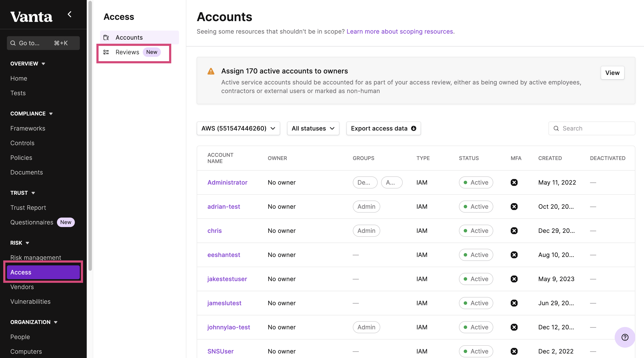Click the ACCOUNT NAME column header
Viewport: 644px width, 358px height.
[x=220, y=158]
